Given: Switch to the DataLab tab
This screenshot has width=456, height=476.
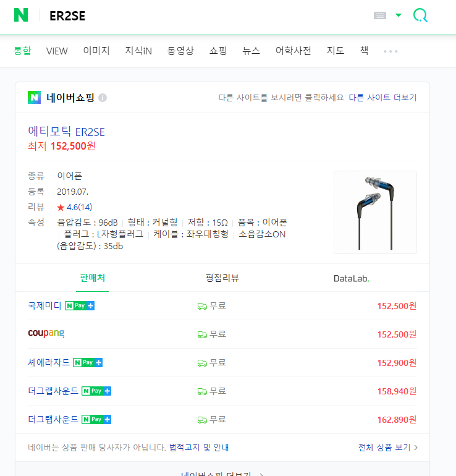Looking at the screenshot, I should [x=352, y=278].
